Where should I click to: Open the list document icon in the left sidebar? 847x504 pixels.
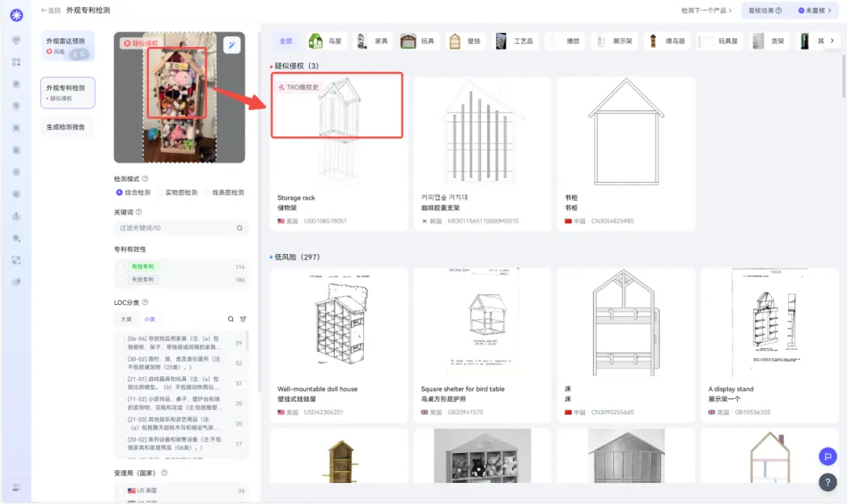click(x=16, y=150)
